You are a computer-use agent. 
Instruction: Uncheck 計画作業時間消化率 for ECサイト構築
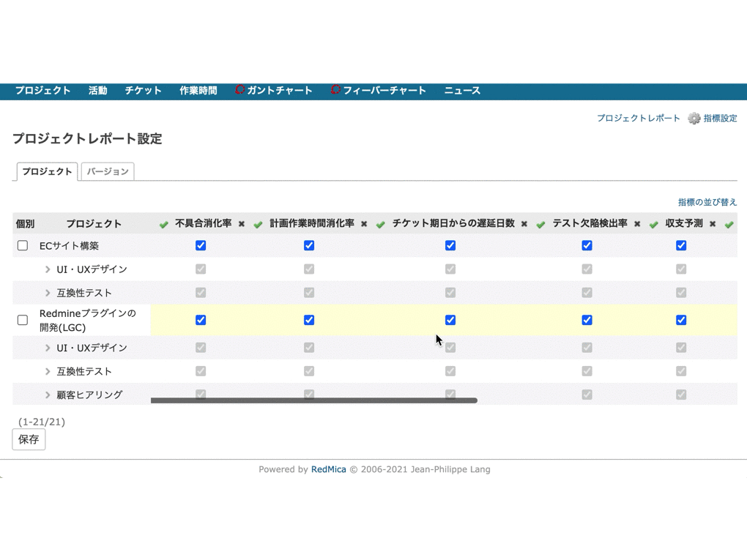(x=309, y=245)
